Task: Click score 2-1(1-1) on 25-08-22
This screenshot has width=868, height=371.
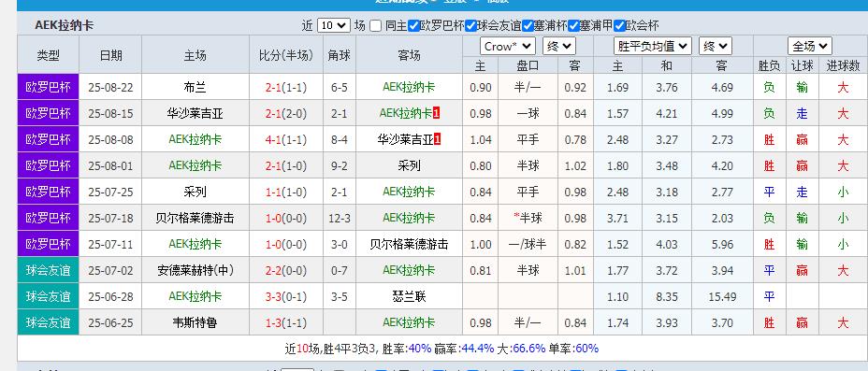Action: [x=285, y=87]
